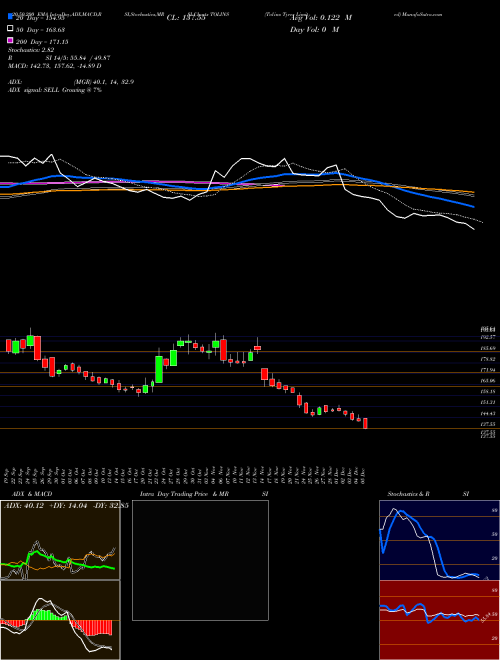Click the 144.43 price axis label

488,413
